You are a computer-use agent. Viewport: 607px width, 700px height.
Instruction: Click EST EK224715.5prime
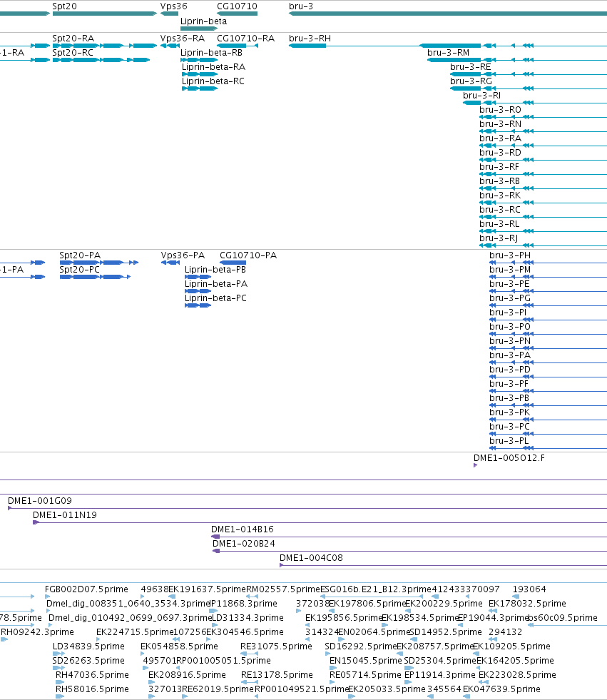(x=135, y=631)
